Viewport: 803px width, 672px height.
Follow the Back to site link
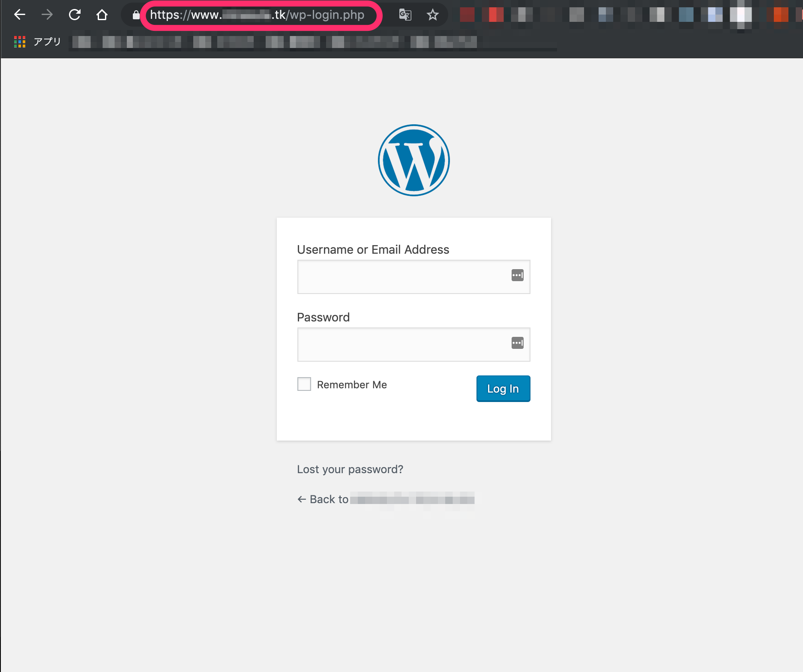coord(386,499)
